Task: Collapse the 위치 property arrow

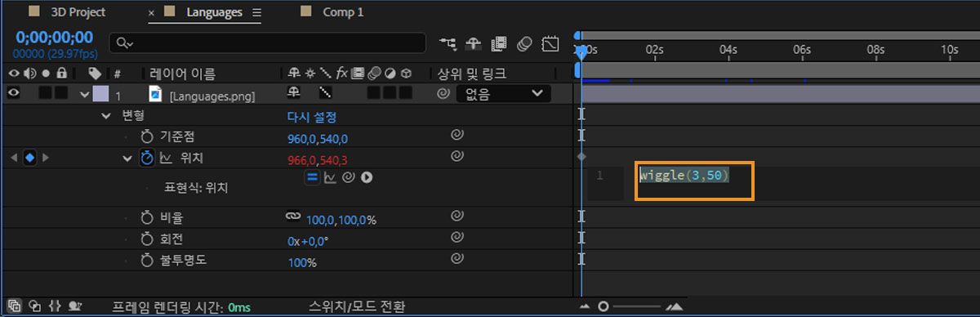Action: (x=127, y=158)
